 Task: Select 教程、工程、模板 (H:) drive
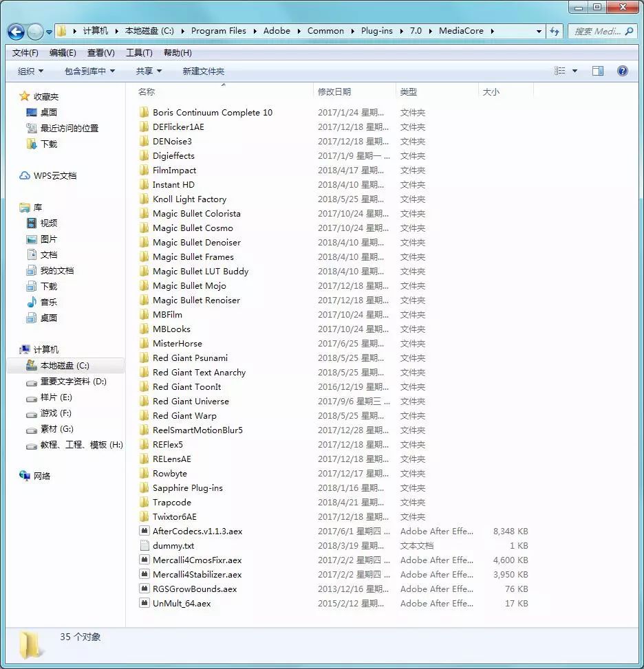[82, 445]
